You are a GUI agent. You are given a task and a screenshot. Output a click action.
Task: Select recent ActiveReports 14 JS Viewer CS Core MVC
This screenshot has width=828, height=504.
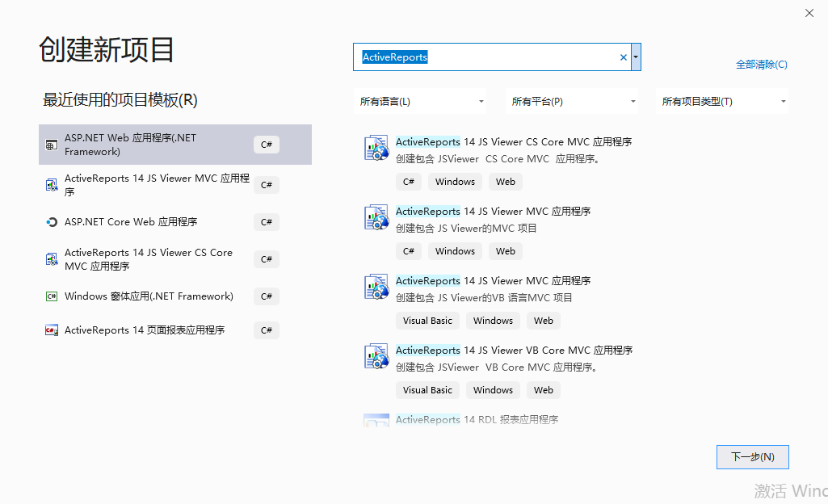click(x=175, y=259)
